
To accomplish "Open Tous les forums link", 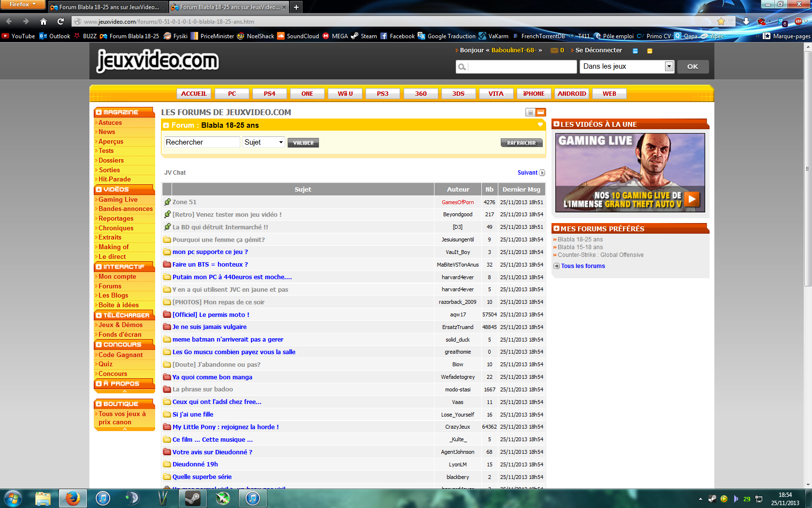I will 583,266.
